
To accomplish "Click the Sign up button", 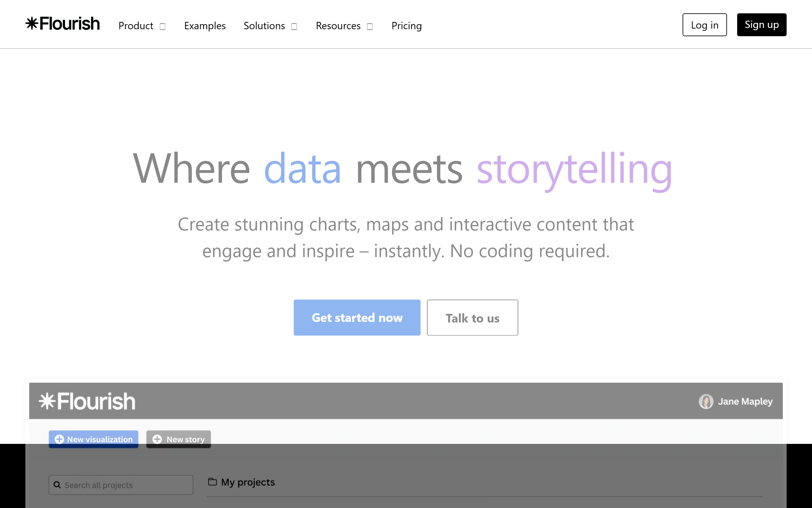I will (761, 25).
